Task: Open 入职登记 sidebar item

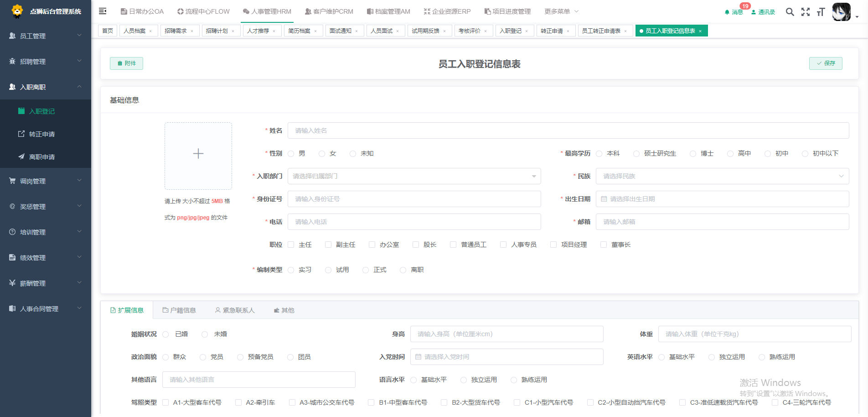Action: [x=46, y=111]
